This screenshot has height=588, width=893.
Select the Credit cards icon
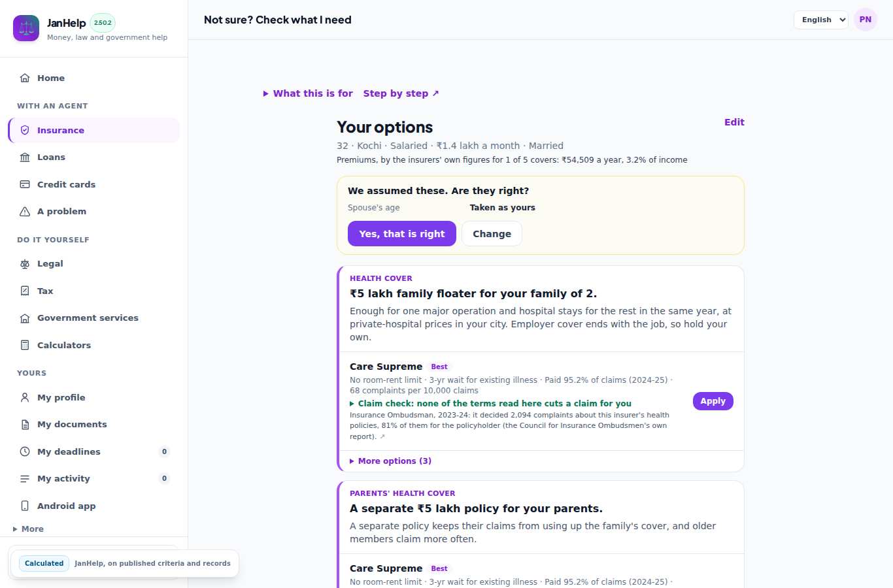[x=25, y=184]
